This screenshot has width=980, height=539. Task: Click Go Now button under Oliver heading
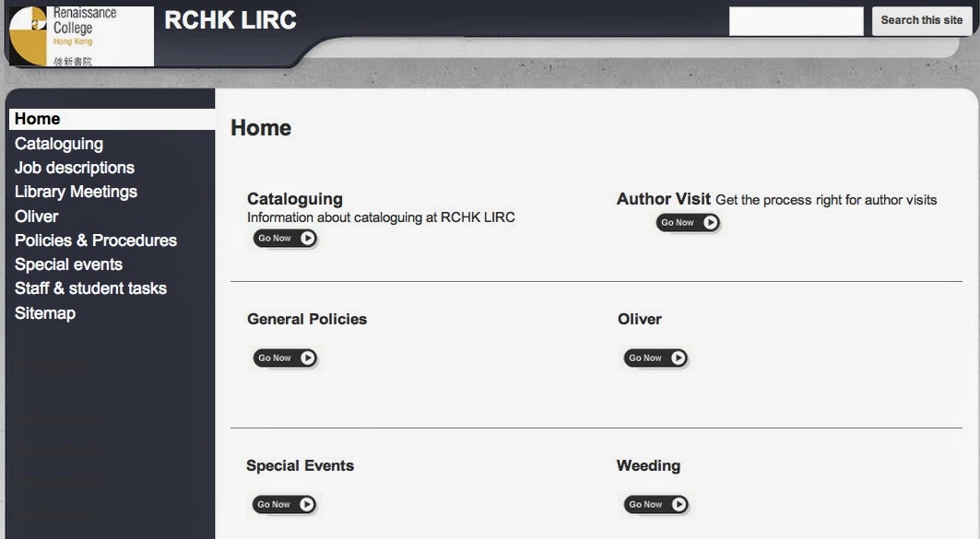(655, 357)
